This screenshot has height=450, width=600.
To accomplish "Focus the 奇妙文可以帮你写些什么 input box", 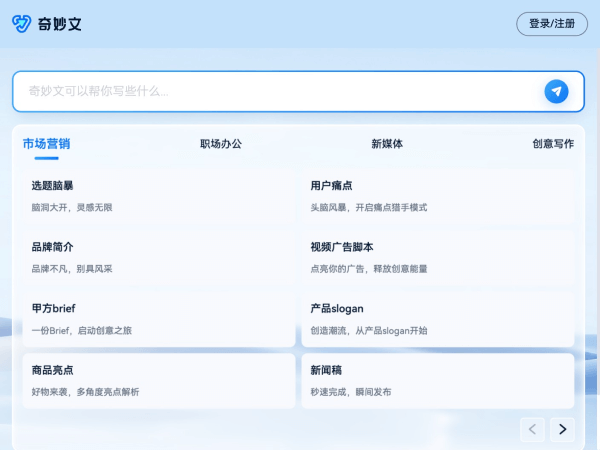I will coord(280,91).
